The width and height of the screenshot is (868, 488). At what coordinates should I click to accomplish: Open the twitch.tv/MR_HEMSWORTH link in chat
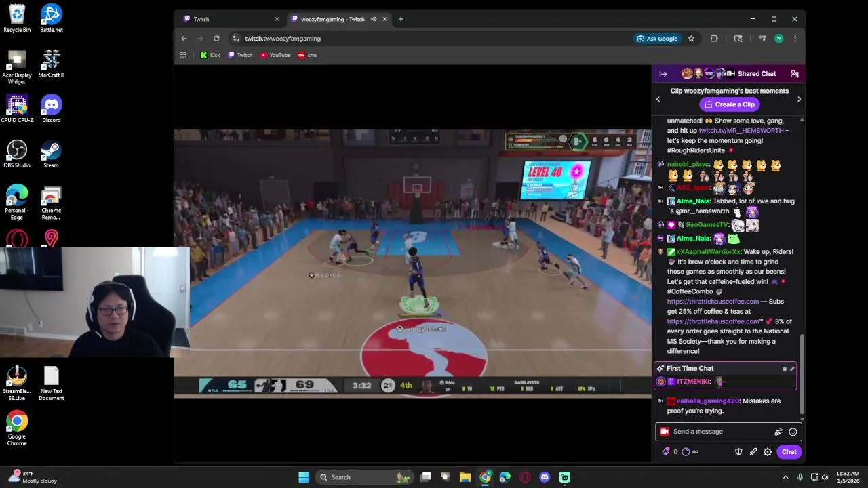point(741,131)
